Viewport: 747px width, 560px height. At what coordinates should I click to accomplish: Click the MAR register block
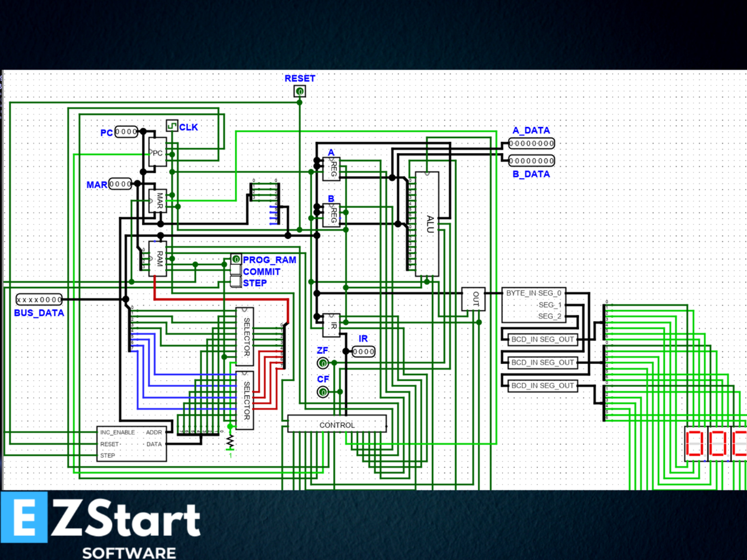pos(157,199)
